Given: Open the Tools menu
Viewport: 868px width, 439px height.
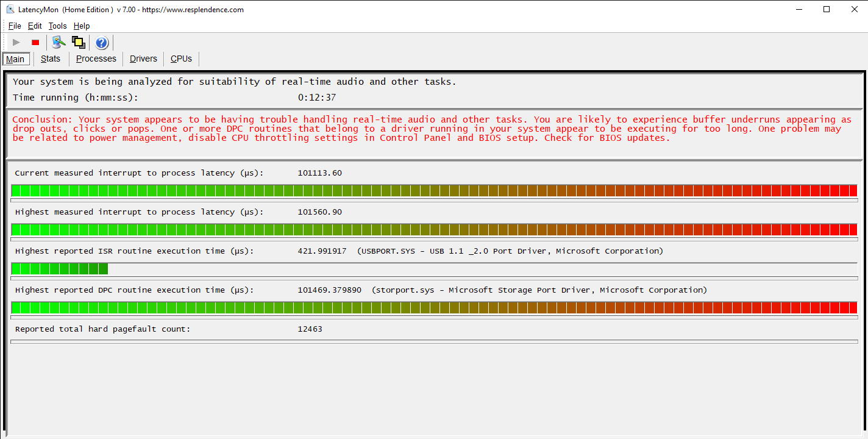Looking at the screenshot, I should pyautogui.click(x=57, y=26).
